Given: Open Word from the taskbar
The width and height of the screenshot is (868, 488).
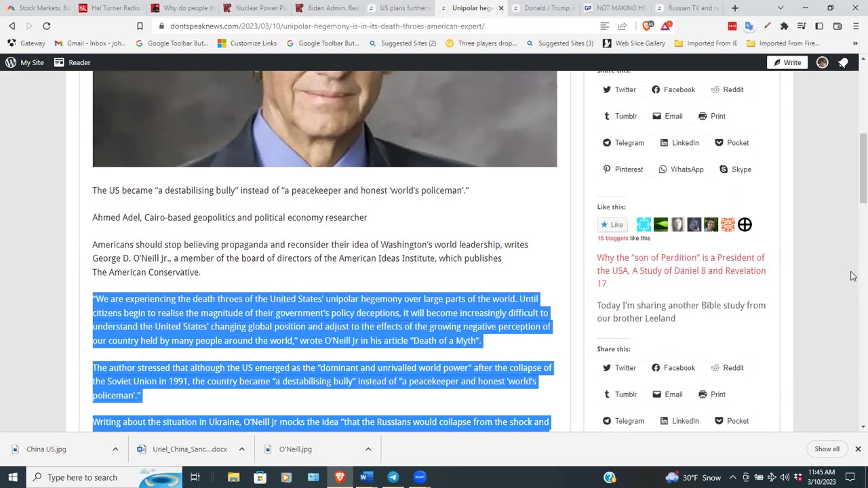Looking at the screenshot, I should pos(366,477).
